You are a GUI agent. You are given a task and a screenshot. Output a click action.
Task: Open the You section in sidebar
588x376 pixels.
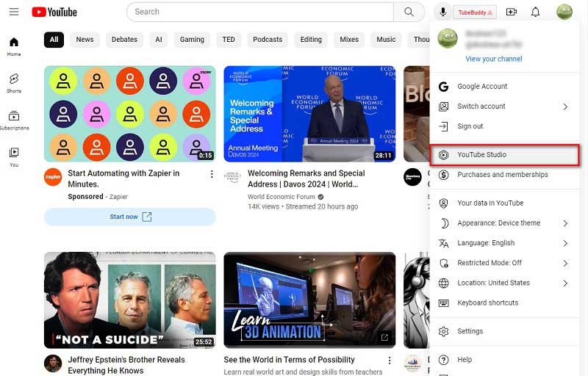point(14,157)
